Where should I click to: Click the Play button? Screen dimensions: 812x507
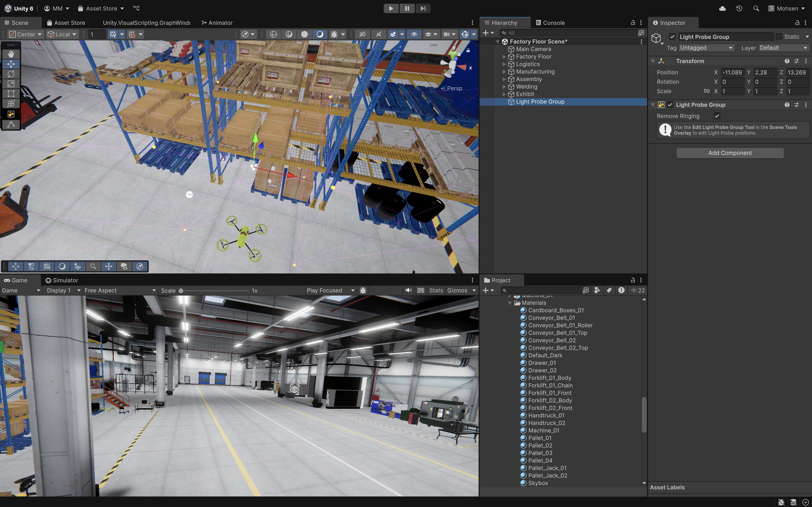pos(390,8)
